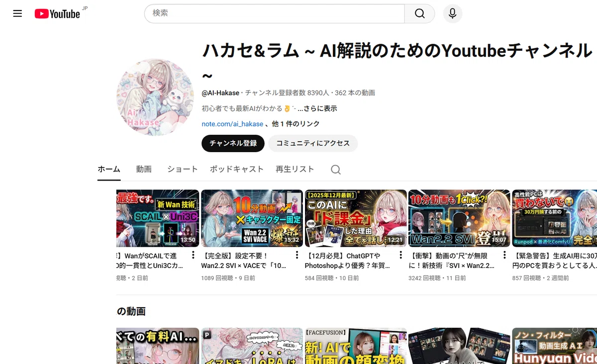Click the @AI-Hakase channel handle
This screenshot has width=597, height=364.
(x=221, y=93)
